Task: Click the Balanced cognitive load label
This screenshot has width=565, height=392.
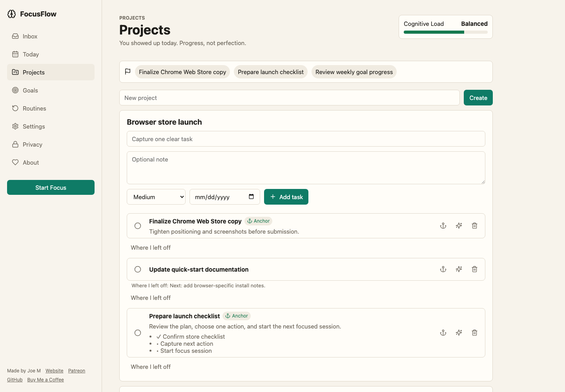Action: (x=474, y=24)
